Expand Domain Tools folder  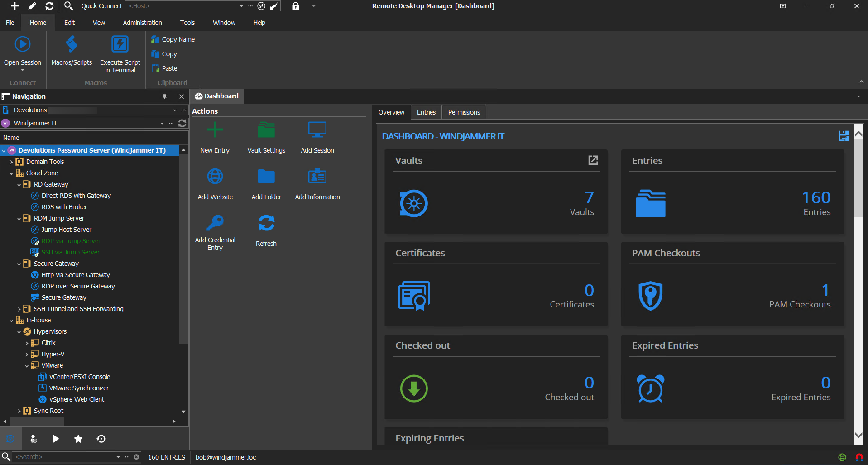(11, 162)
